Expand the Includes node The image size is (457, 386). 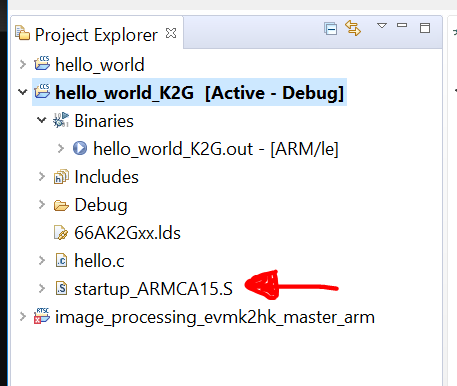[42, 176]
